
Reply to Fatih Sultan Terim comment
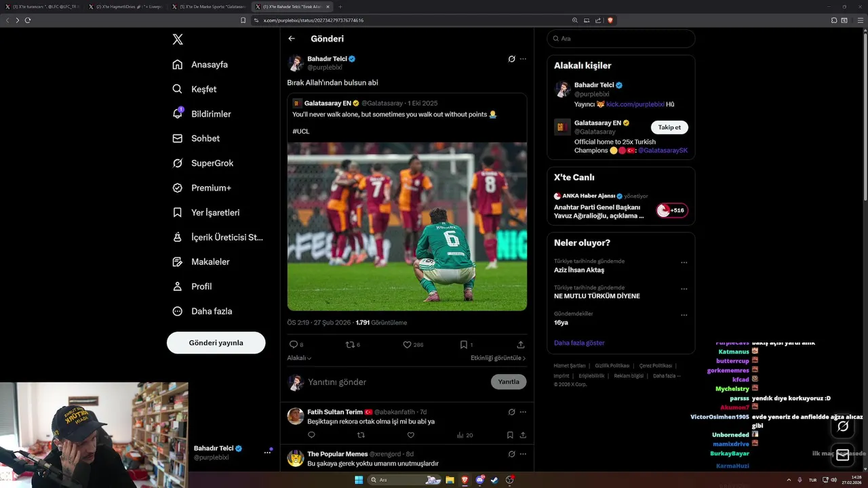pos(312,435)
